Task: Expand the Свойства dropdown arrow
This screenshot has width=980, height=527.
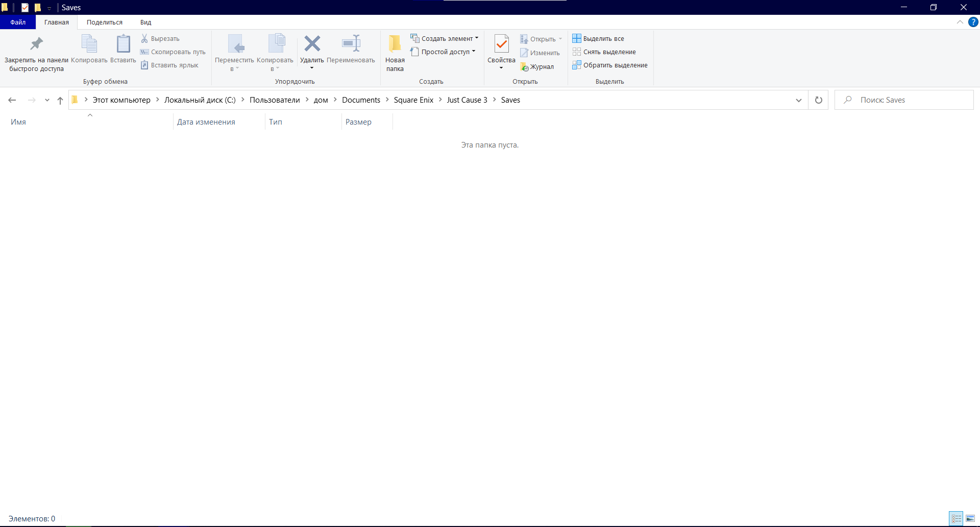Action: pos(501,68)
